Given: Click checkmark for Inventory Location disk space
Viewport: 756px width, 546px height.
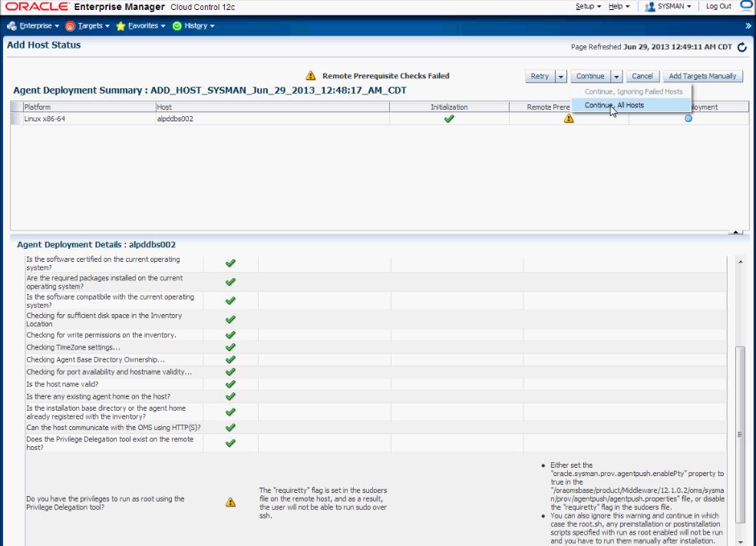Looking at the screenshot, I should tap(230, 319).
